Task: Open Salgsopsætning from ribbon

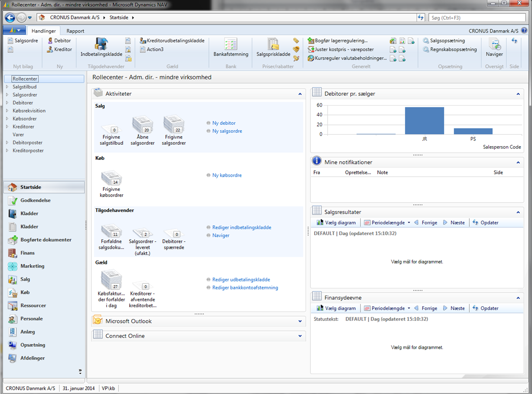Action: (x=444, y=41)
